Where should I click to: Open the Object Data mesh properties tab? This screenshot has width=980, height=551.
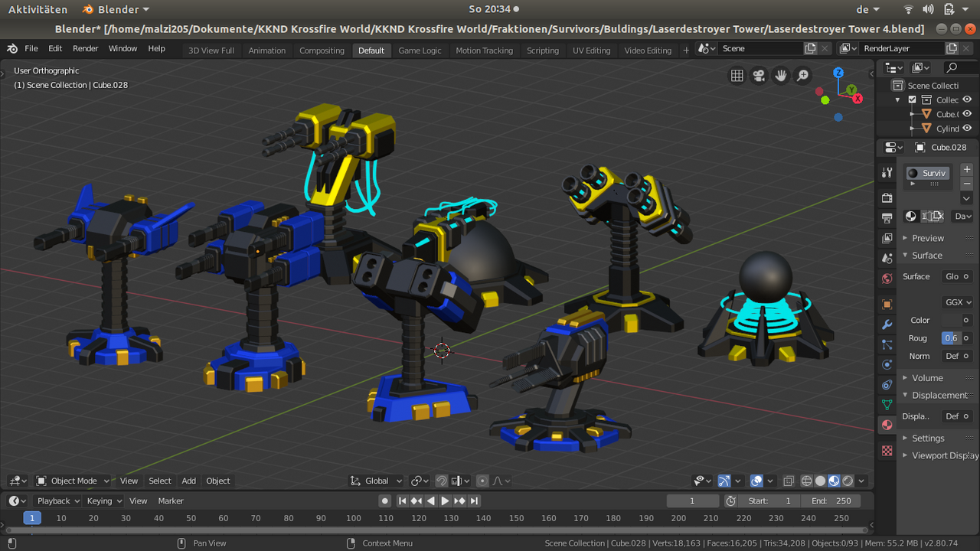887,404
